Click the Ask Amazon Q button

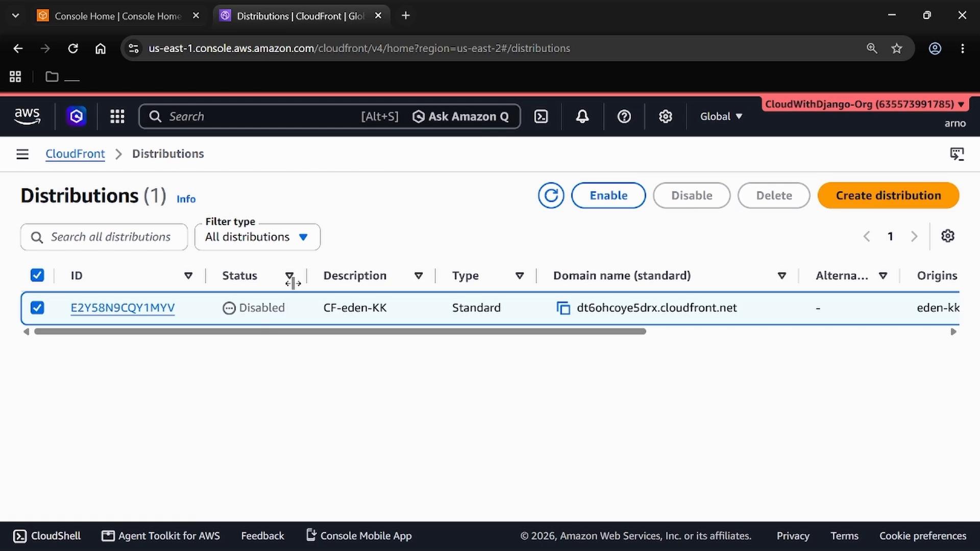pos(460,116)
